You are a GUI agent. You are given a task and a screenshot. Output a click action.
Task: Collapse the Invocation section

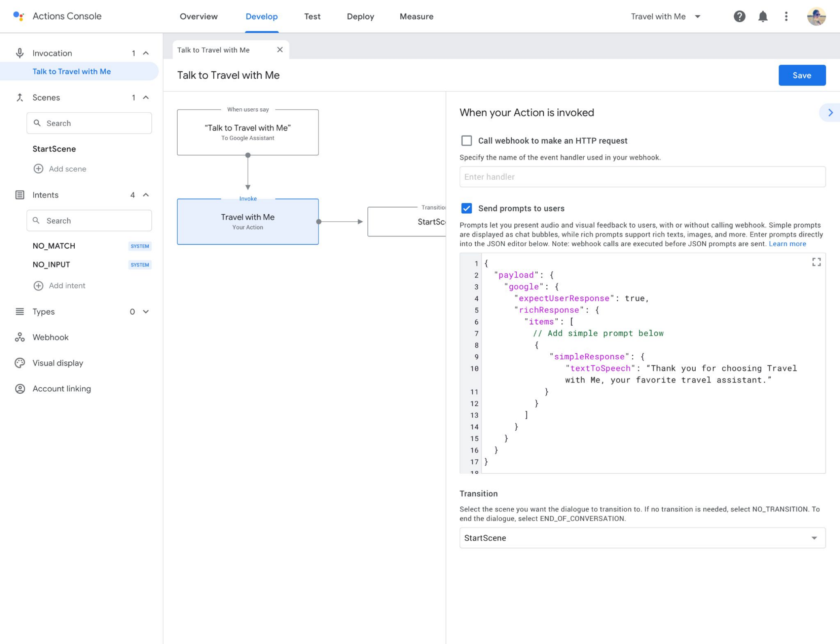coord(146,53)
